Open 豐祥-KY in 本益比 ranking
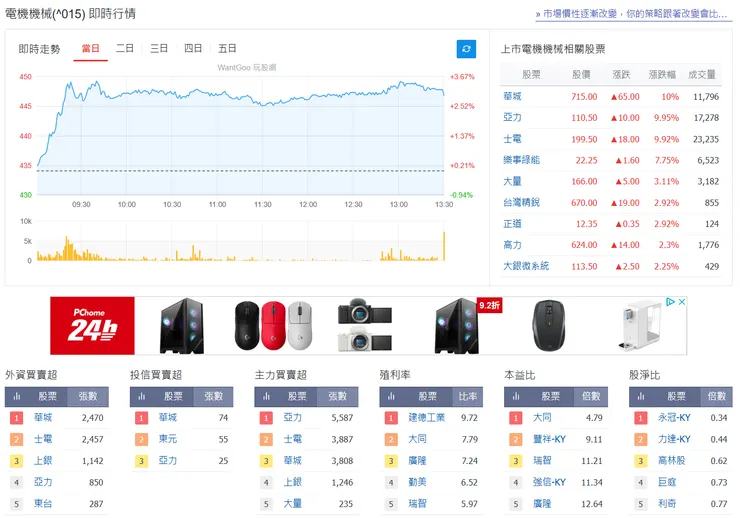740x518 pixels. point(549,439)
